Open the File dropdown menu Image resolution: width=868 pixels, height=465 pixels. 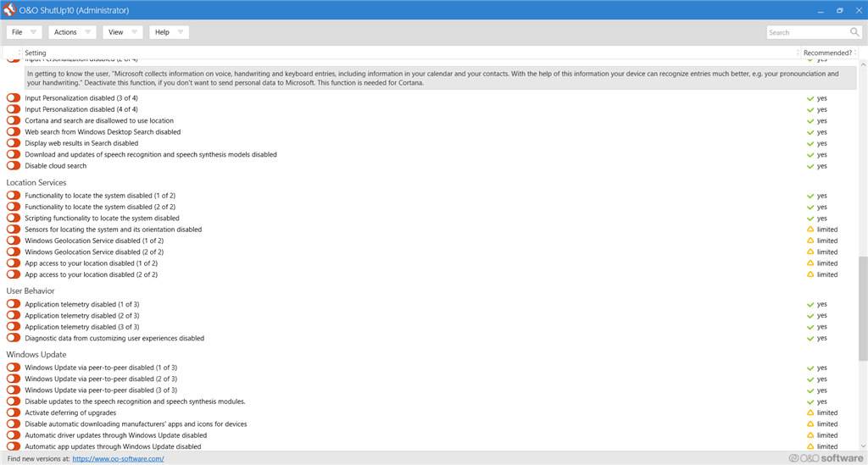[24, 32]
